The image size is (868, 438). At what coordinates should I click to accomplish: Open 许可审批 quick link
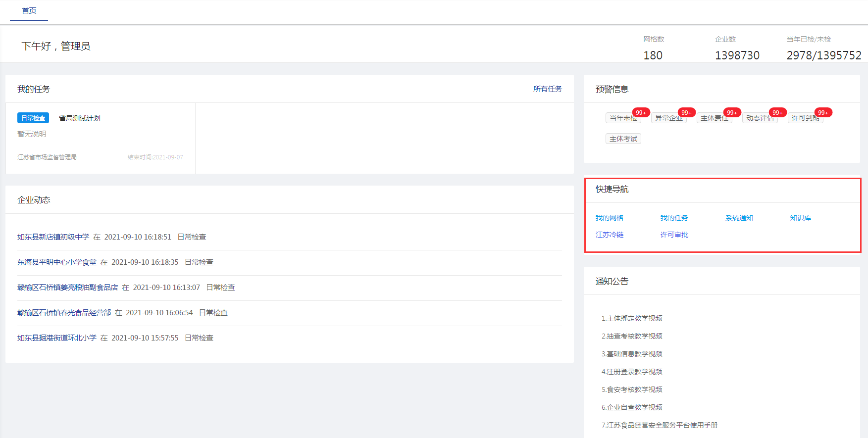pos(674,235)
